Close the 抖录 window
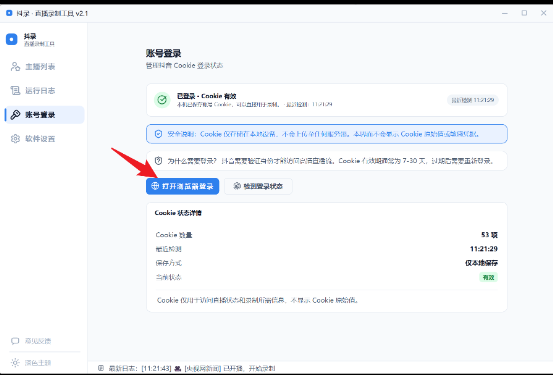 (x=543, y=13)
